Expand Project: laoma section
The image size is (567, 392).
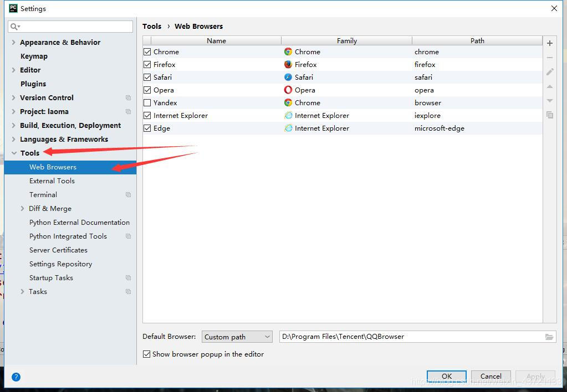coord(13,111)
